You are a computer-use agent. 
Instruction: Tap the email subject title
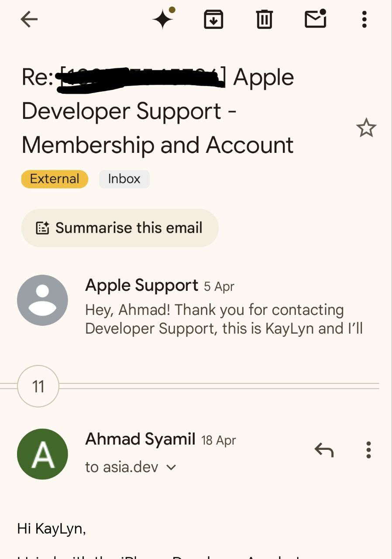tap(158, 111)
